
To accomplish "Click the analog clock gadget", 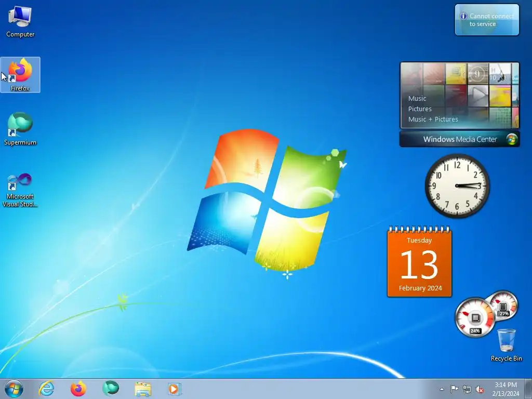I will click(457, 185).
